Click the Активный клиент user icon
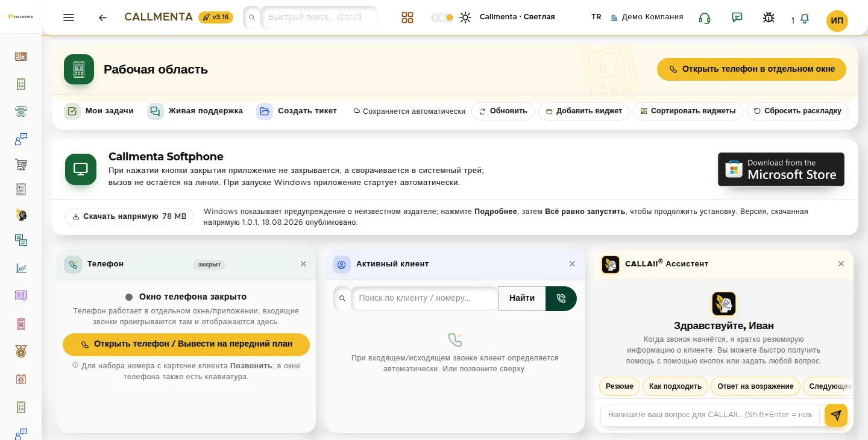This screenshot has height=440, width=868. coord(342,264)
